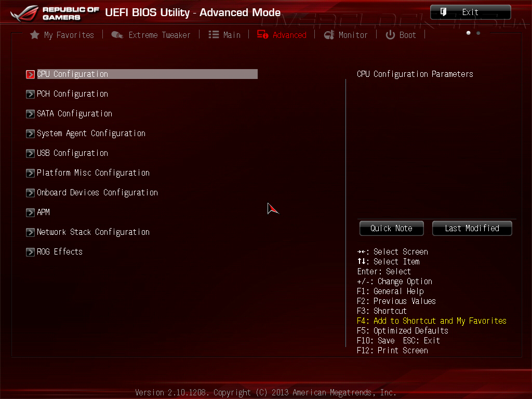The height and width of the screenshot is (399, 532).
Task: Expand arrow for USB Configuration
Action: [30, 153]
